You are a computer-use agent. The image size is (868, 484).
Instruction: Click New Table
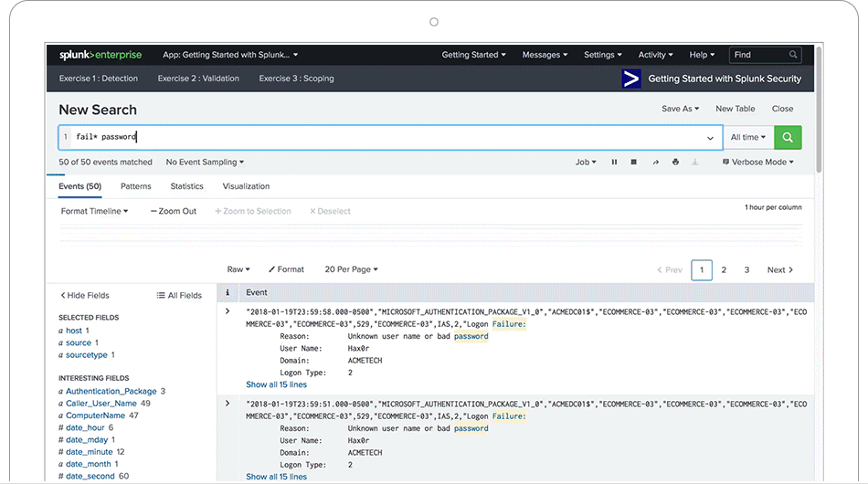[x=736, y=109]
